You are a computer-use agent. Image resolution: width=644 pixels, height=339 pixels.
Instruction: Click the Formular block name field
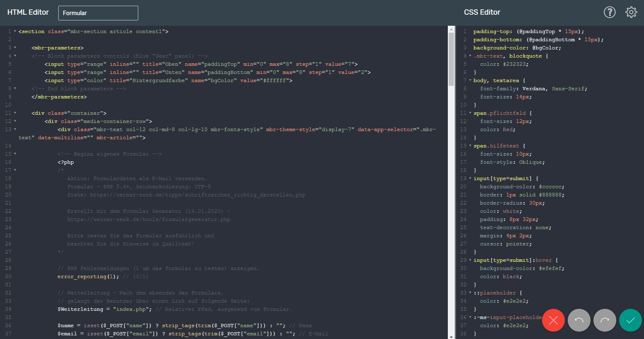98,13
